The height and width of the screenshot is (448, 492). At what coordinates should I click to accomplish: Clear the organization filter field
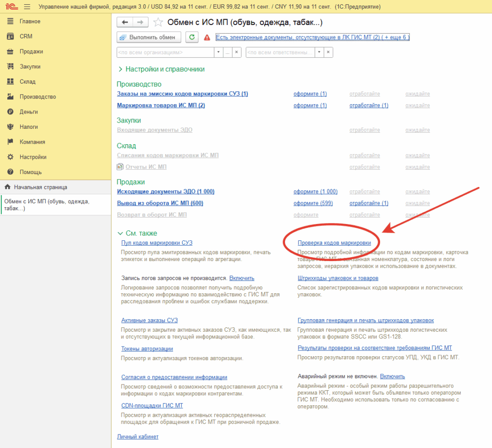pos(236,52)
